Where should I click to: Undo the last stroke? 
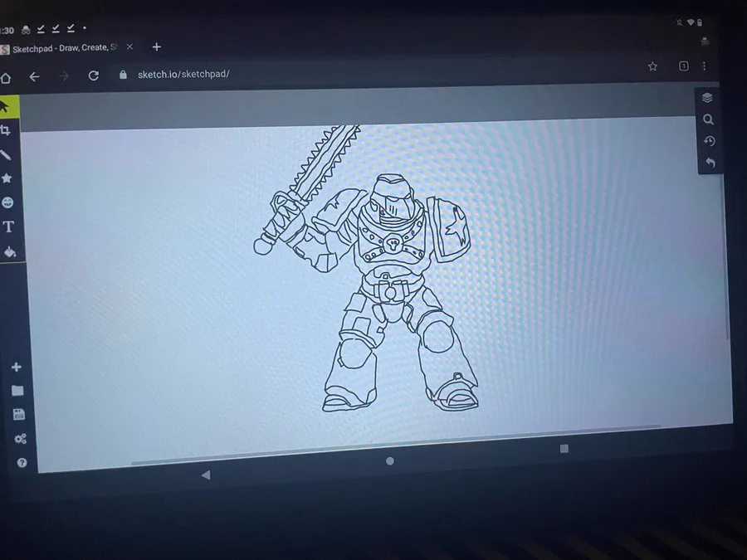pyautogui.click(x=710, y=163)
